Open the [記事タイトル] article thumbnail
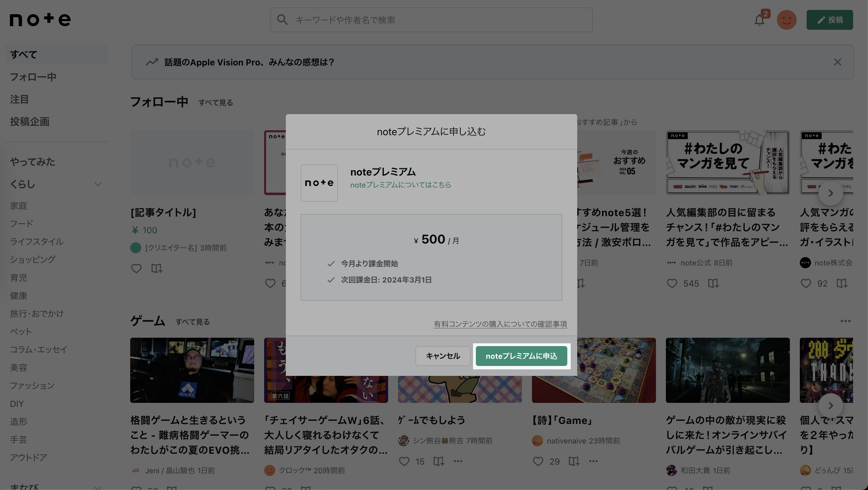The height and width of the screenshot is (490, 868). tap(192, 163)
